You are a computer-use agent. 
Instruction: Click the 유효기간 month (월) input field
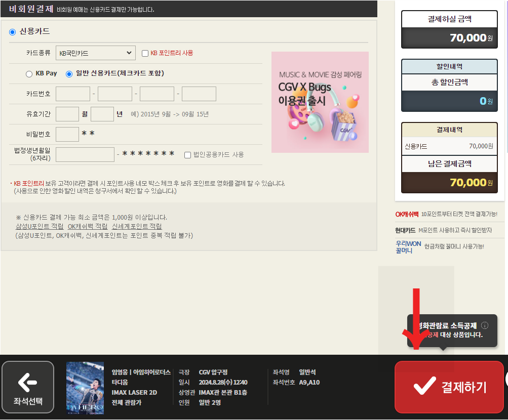(67, 114)
